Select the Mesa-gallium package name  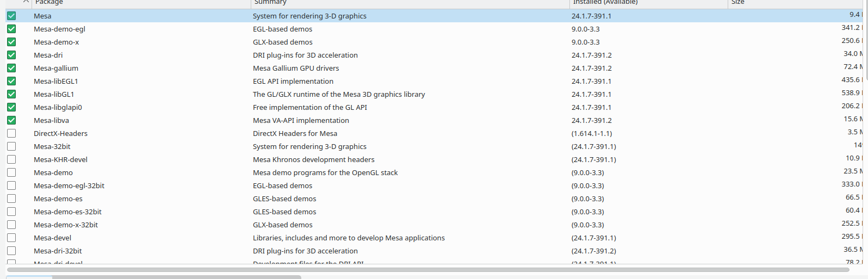(x=56, y=68)
